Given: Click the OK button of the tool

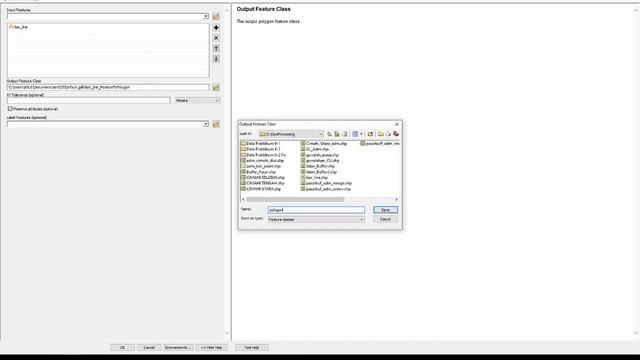Looking at the screenshot, I should coord(122,348).
